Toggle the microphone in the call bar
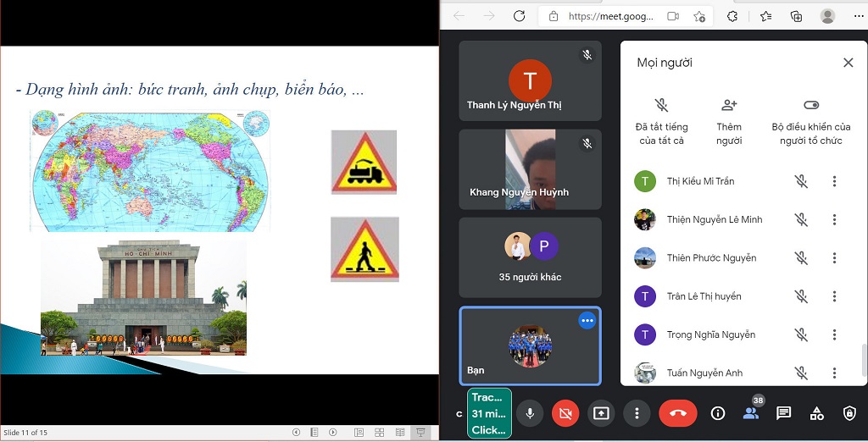Viewport: 868px width, 442px height. pos(530,413)
